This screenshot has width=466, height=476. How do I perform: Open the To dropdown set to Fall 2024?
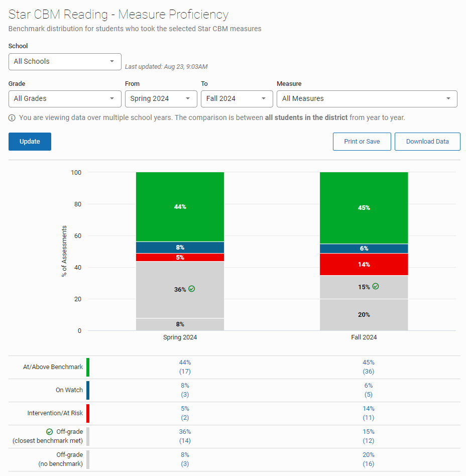(237, 99)
